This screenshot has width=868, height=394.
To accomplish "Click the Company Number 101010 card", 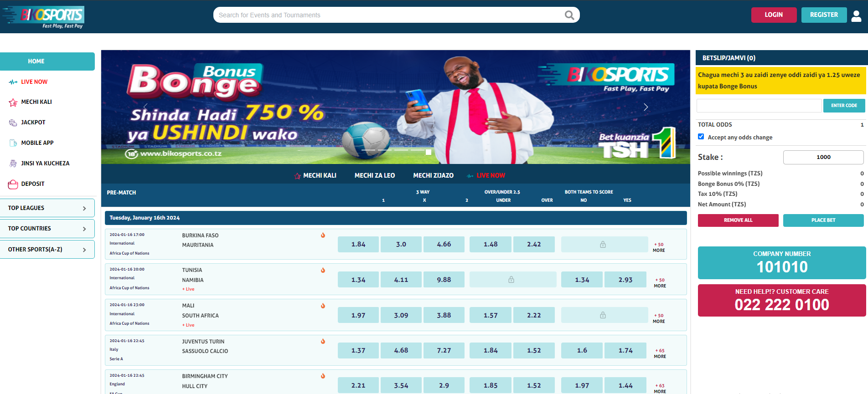I will (782, 263).
